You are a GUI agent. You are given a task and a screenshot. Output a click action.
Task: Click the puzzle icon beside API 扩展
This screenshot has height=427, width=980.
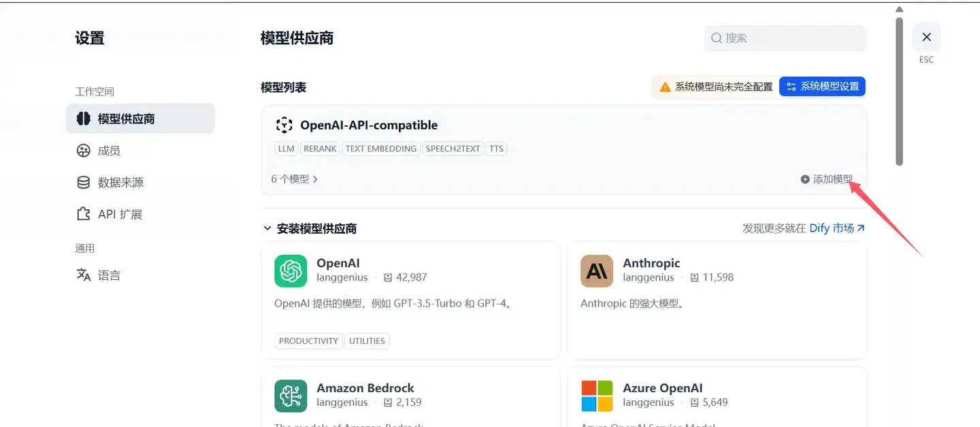tap(84, 214)
